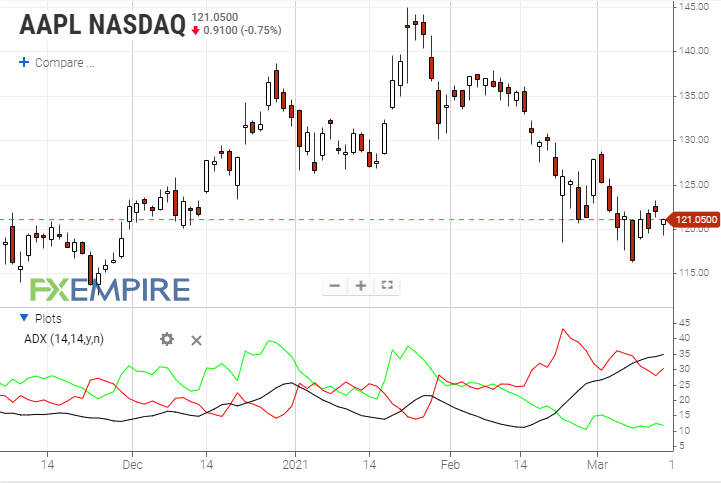This screenshot has height=483, width=721.
Task: Zoom in with the plus button
Action: click(361, 286)
